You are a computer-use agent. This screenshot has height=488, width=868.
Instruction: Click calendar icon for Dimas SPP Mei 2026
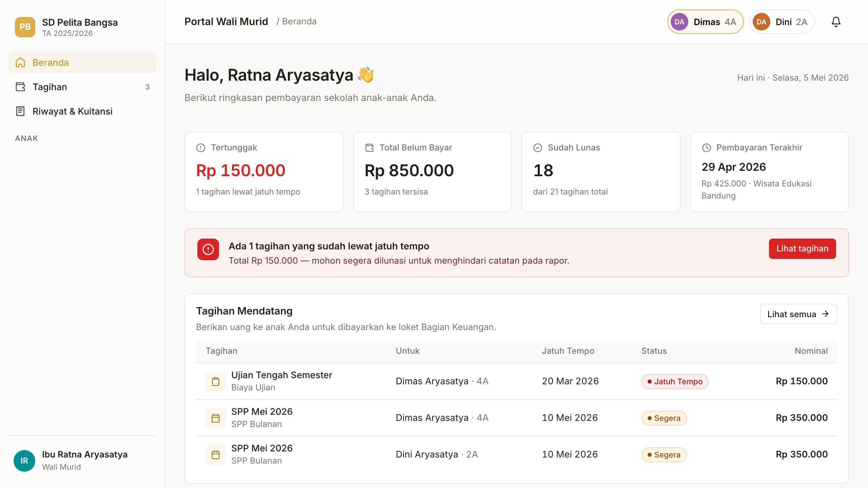pos(216,418)
